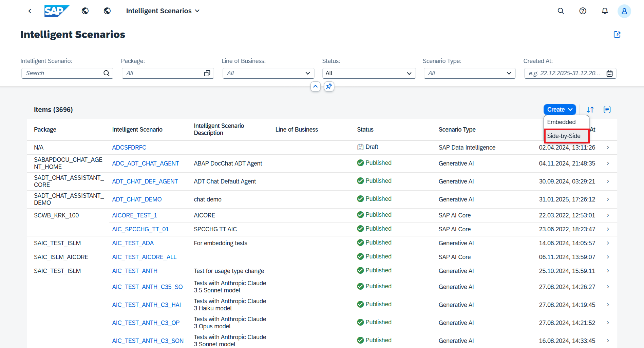Viewport: 644px width, 348px height.
Task: Open the AIC_TEST_ANTH_C3_OP scenario link
Action: (x=146, y=323)
